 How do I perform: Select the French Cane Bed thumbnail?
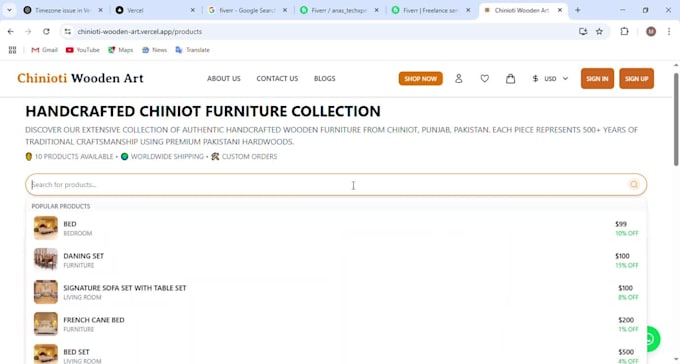46,324
